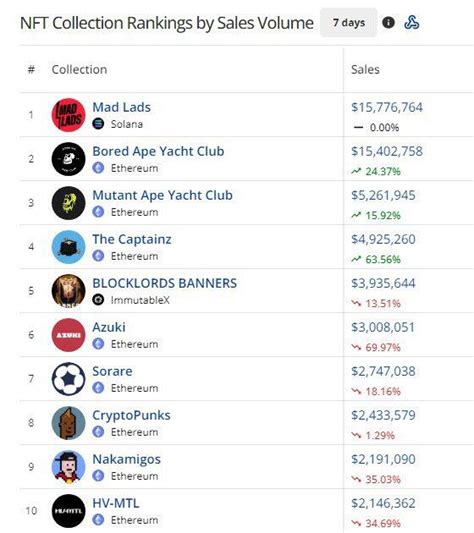Click the Sorare soccer ball logo
Image resolution: width=474 pixels, height=533 pixels.
pos(68,379)
